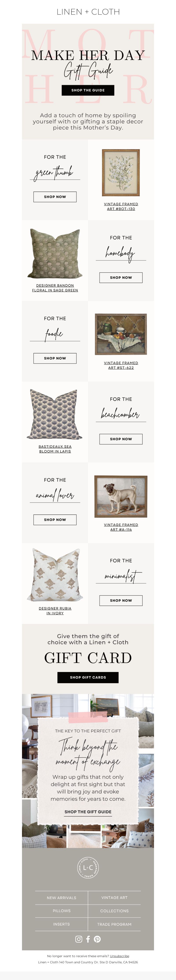The height and width of the screenshot is (980, 176).
Task: Open Vintage Framed Art #BOT-130 link
Action: click(121, 206)
